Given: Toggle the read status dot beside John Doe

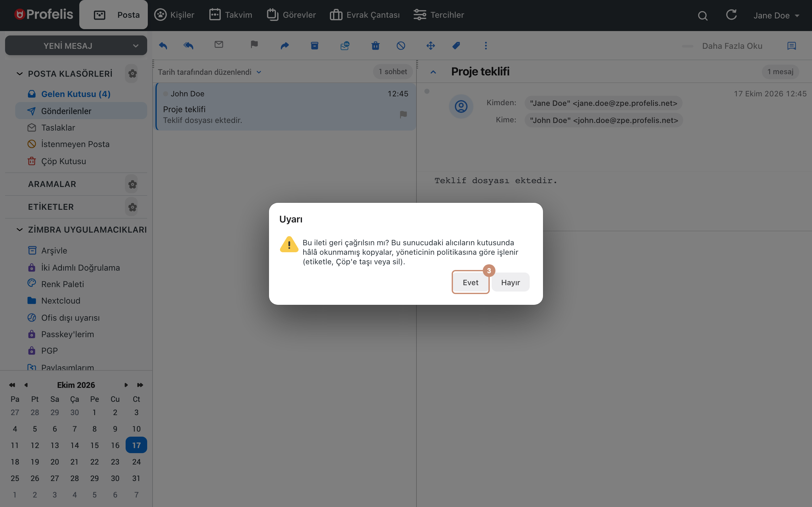Looking at the screenshot, I should pos(166,94).
